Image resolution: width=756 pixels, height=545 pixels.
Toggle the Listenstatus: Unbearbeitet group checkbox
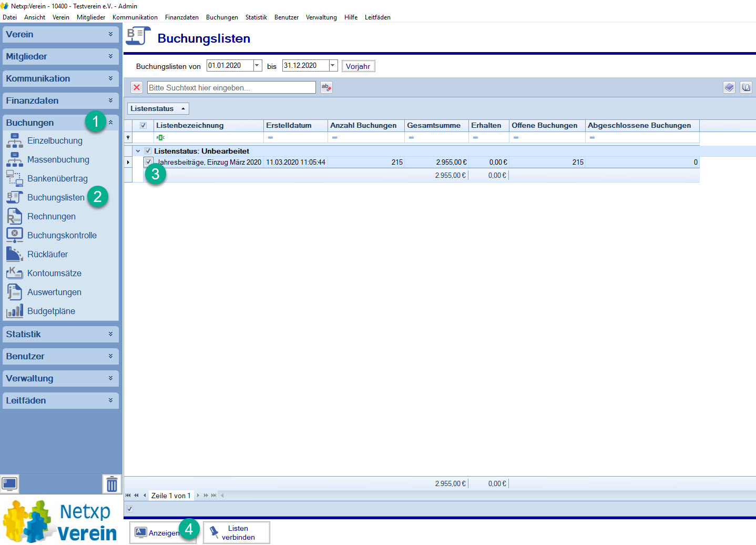click(148, 151)
